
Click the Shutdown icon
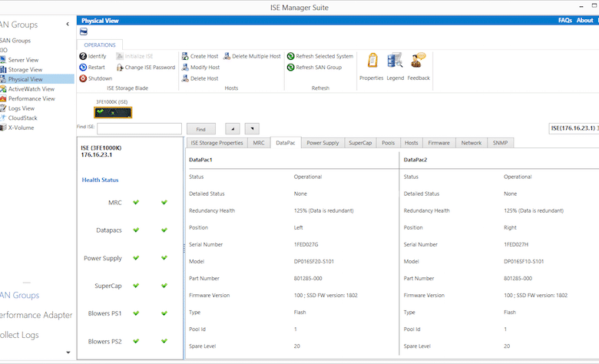(83, 78)
